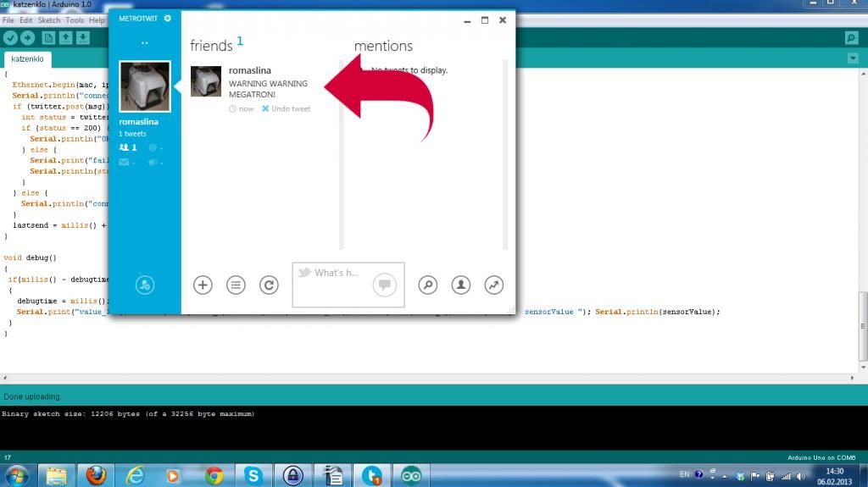This screenshot has width=868, height=487.
Task: Open the Tools menu in Arduino
Action: 75,20
